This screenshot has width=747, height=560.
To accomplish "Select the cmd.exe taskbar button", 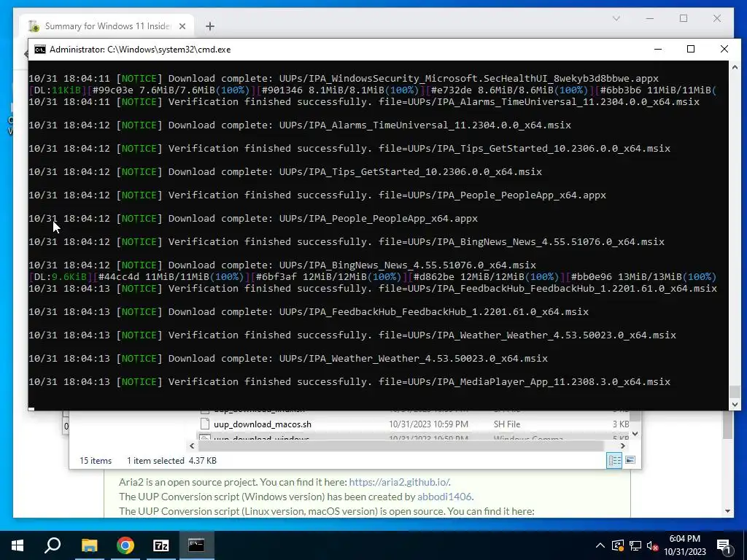I will [196, 545].
